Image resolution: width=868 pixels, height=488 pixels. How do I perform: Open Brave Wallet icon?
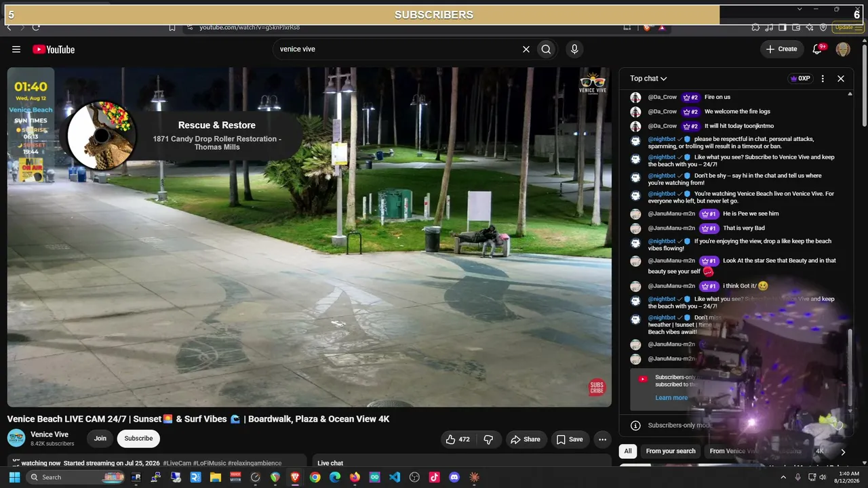tap(796, 28)
